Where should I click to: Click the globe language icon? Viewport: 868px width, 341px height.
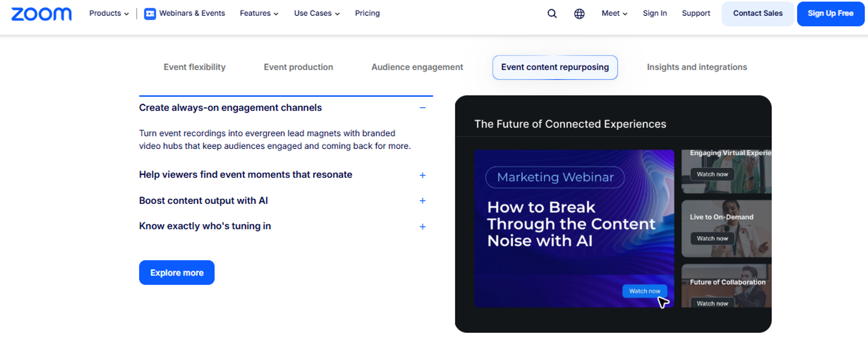[579, 14]
